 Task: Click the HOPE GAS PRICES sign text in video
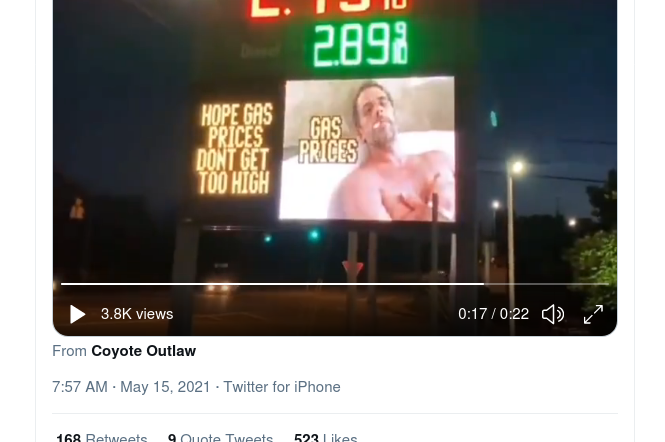234,149
